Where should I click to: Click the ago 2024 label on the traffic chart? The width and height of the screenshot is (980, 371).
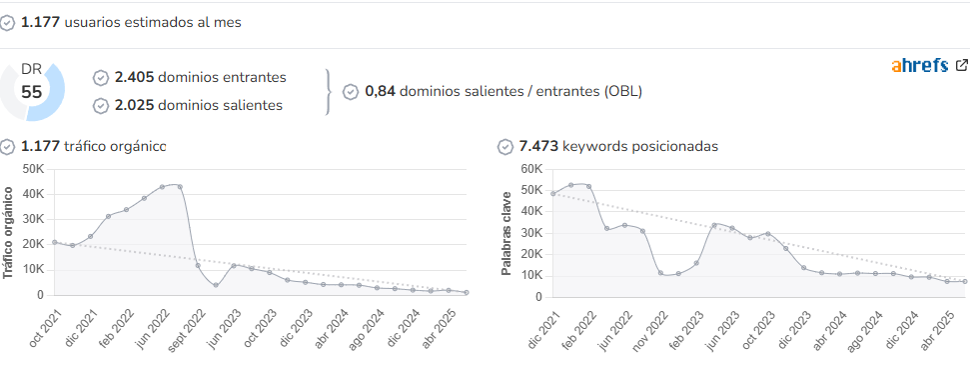click(369, 328)
